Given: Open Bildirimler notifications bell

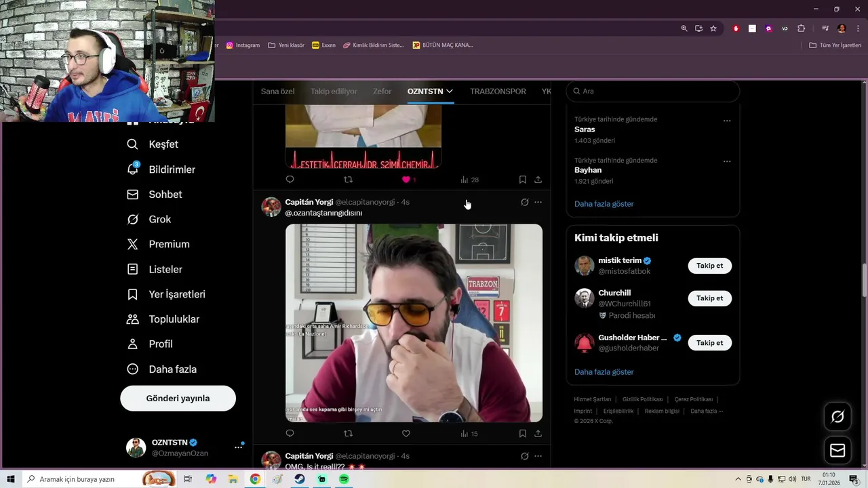Looking at the screenshot, I should (161, 169).
